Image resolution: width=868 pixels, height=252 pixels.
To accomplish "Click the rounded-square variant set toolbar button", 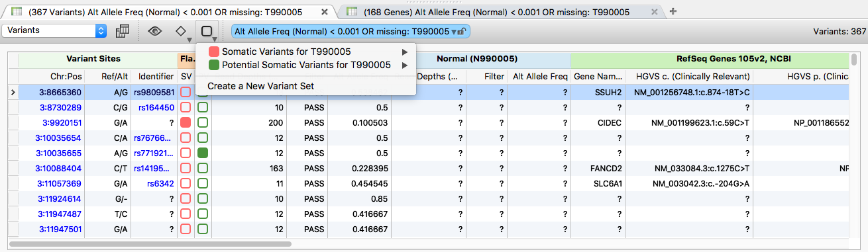I will (x=207, y=31).
